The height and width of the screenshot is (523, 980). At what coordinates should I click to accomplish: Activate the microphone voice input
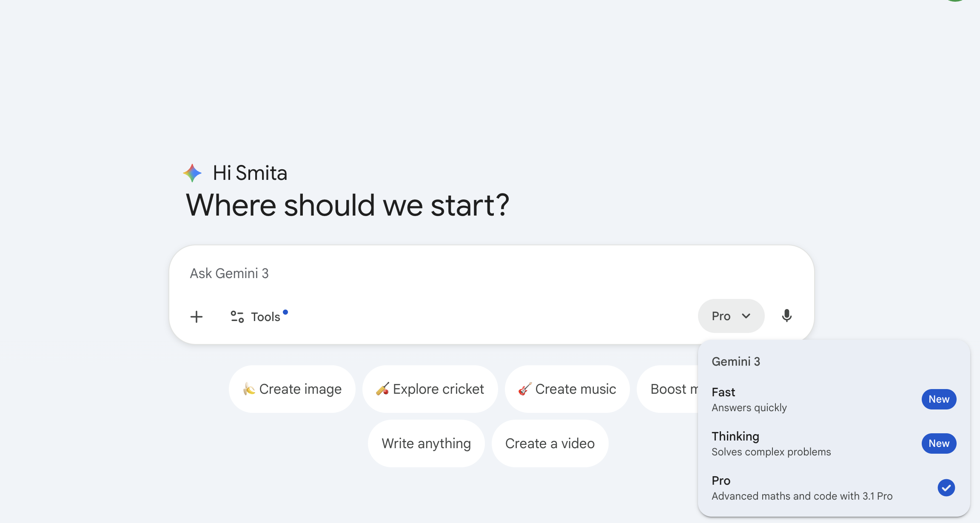pos(787,316)
